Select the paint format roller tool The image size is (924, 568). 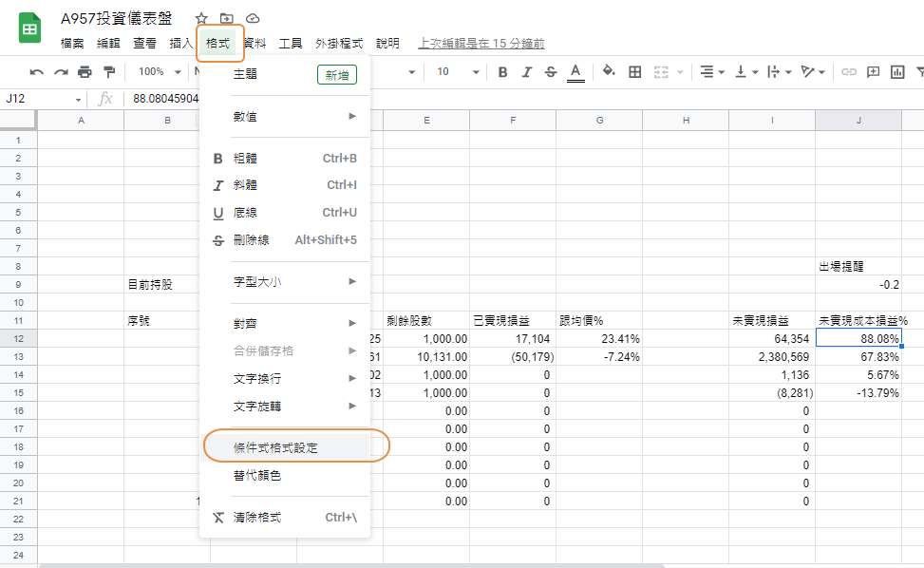click(109, 72)
